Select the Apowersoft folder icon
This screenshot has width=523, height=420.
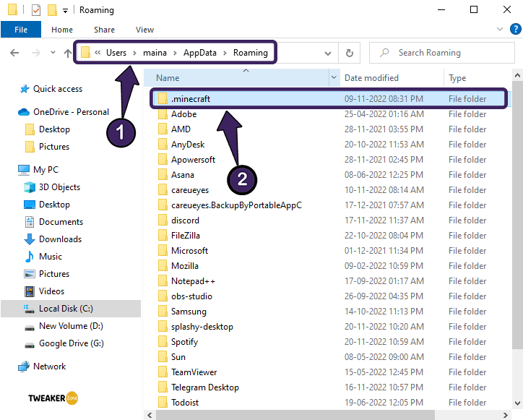tap(163, 159)
